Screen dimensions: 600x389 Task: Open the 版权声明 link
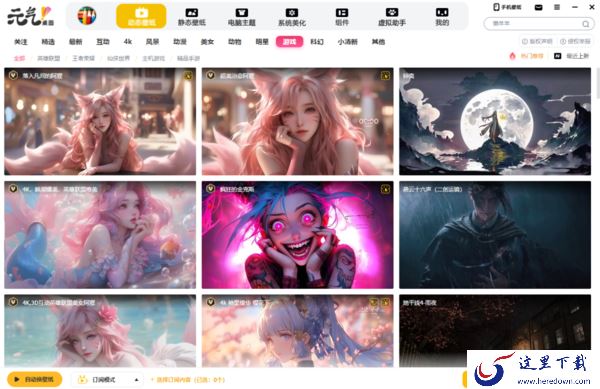[x=537, y=41]
